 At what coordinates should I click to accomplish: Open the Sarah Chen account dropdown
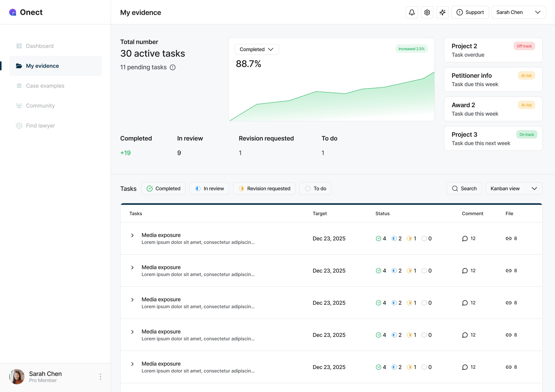click(518, 12)
